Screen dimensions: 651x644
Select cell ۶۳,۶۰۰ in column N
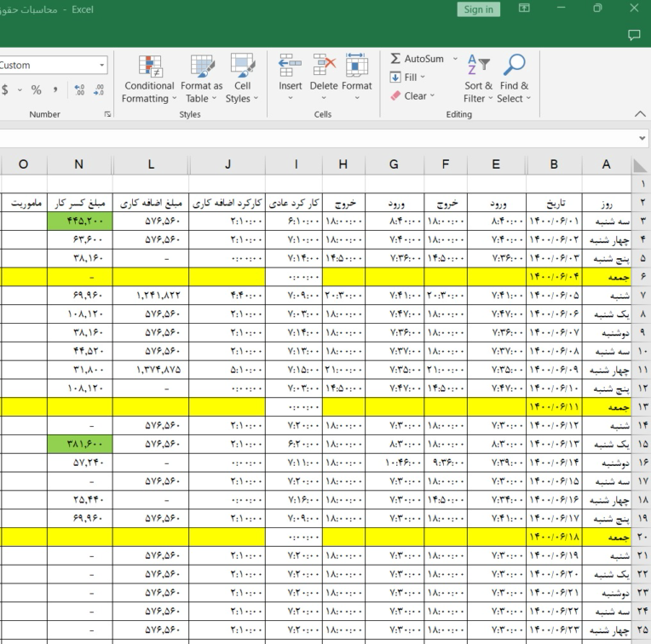(80, 240)
